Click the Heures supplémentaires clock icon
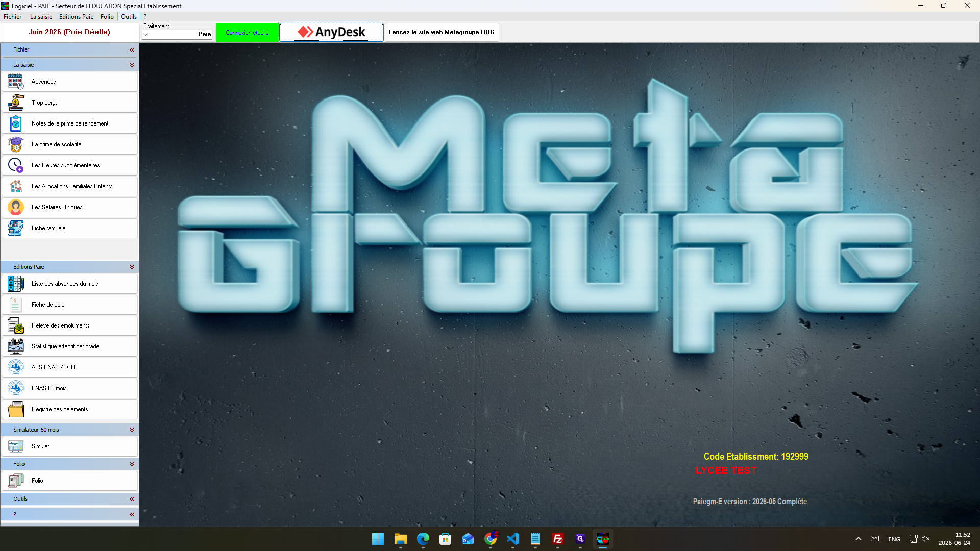 16,165
